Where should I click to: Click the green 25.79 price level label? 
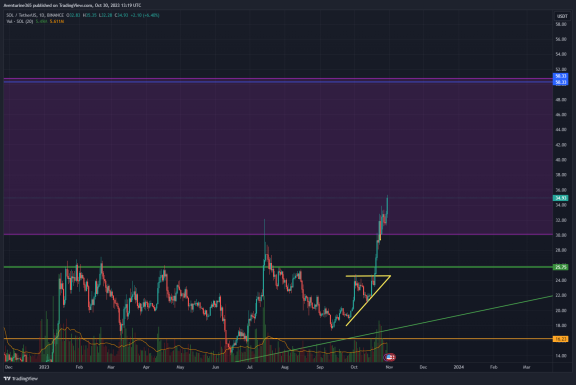point(561,267)
